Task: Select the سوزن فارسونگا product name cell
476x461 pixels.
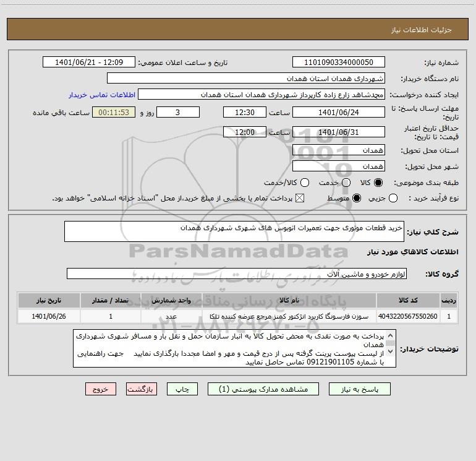Action: point(289,316)
